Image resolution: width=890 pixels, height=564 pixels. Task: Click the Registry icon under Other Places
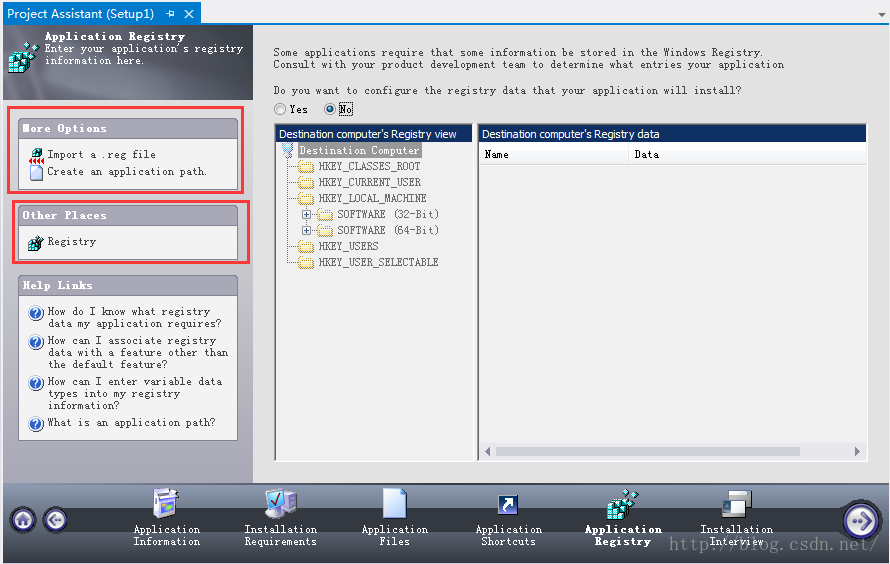36,243
